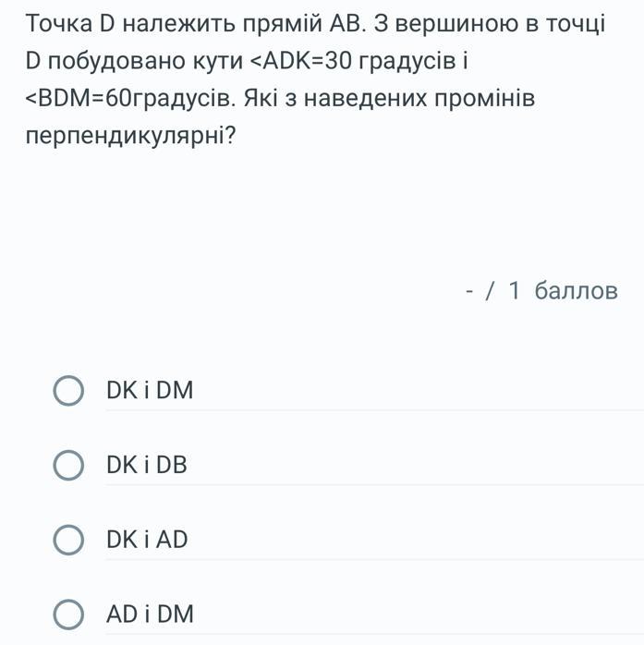Click the word 'баллов' in the score
The width and height of the screenshot is (644, 645).
[x=577, y=291]
